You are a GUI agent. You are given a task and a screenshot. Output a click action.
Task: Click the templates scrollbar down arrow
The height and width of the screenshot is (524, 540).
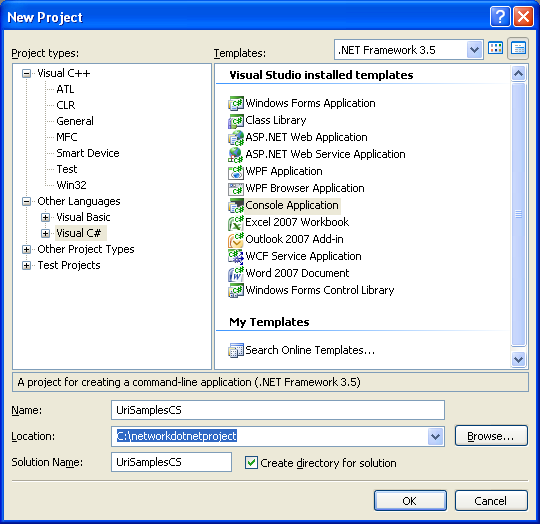518,360
